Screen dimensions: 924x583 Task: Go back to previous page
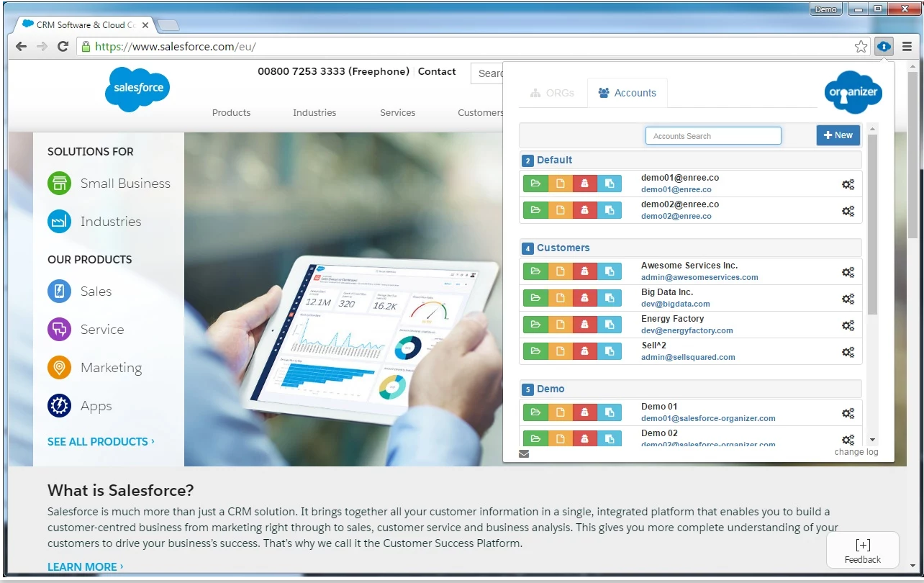click(21, 47)
